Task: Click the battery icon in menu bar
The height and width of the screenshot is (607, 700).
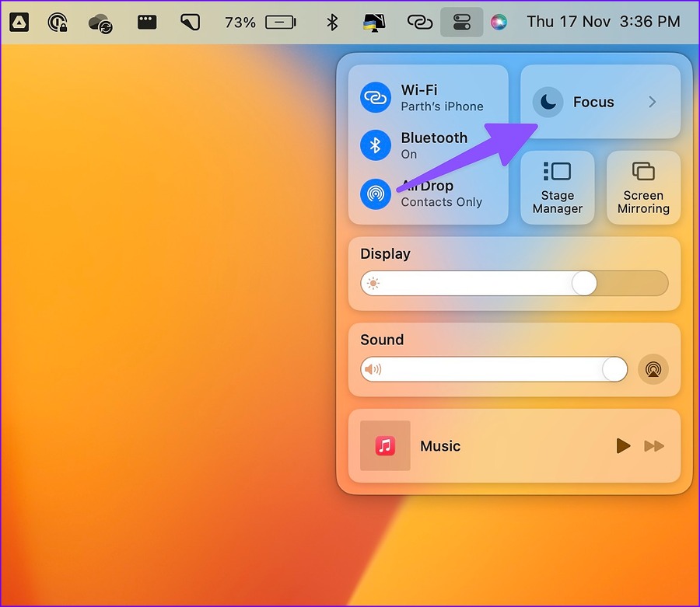Action: [280, 22]
